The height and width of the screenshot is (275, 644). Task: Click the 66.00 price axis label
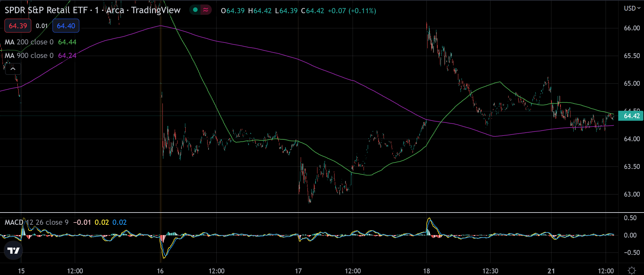click(x=632, y=28)
